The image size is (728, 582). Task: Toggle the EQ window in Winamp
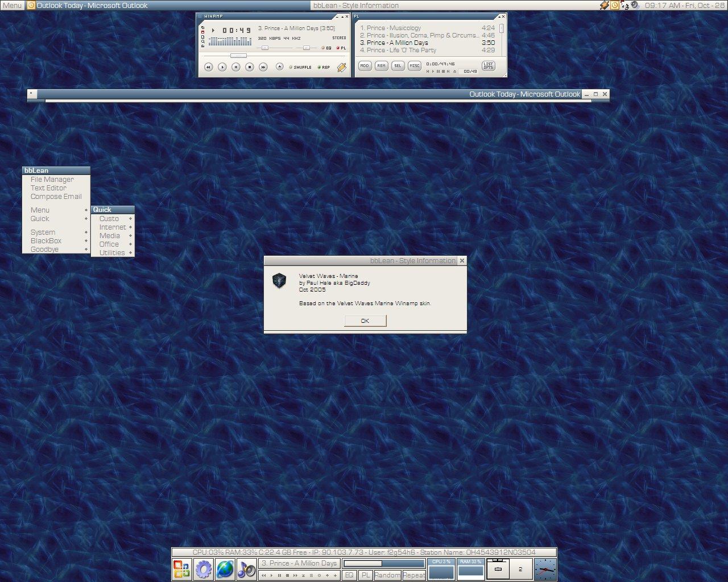coord(326,48)
